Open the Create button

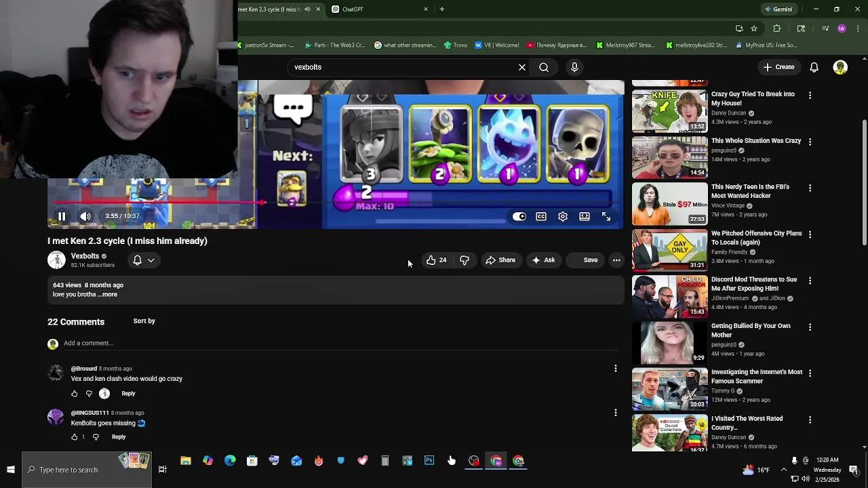click(779, 67)
